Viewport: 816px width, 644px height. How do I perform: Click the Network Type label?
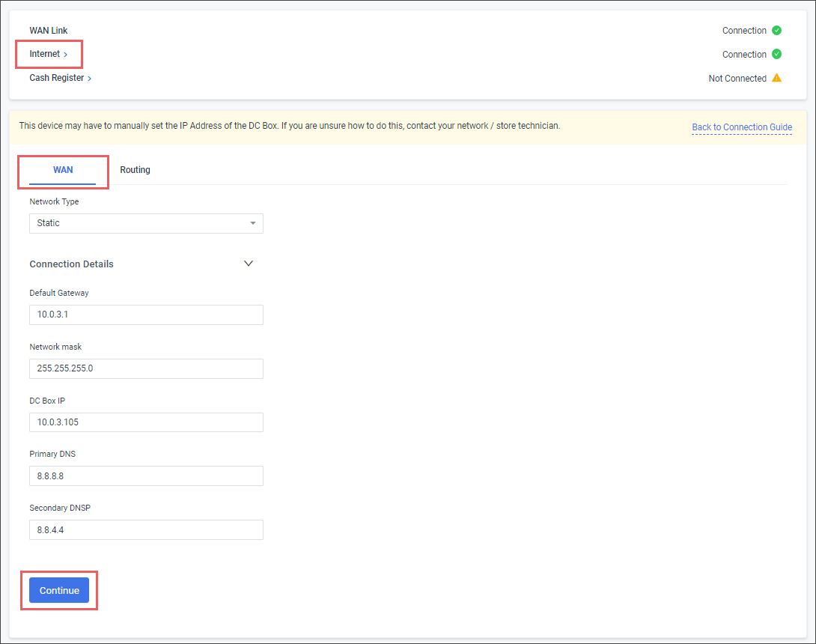point(54,201)
